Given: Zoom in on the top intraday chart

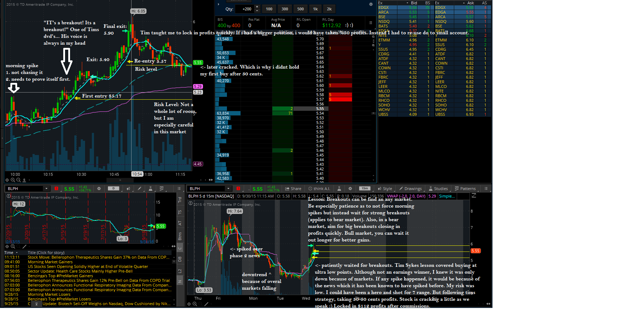Looking at the screenshot, I should point(13,180).
